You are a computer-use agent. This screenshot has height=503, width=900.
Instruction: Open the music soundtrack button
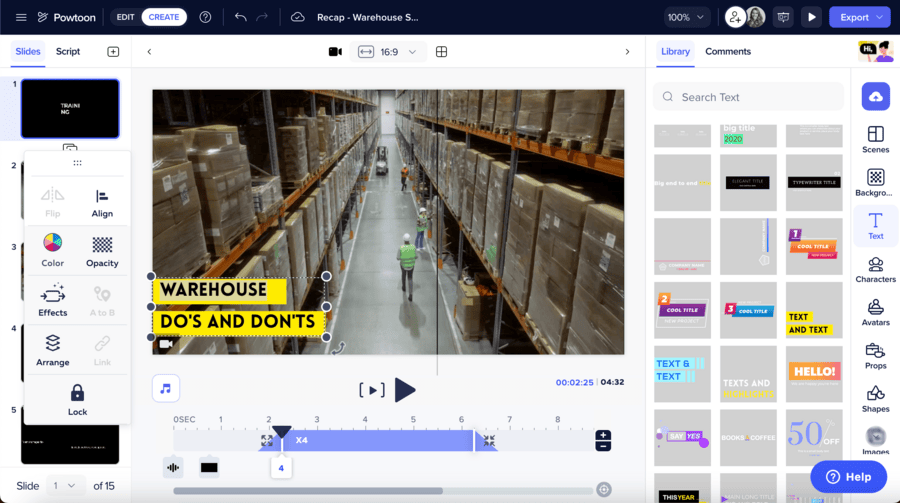166,389
